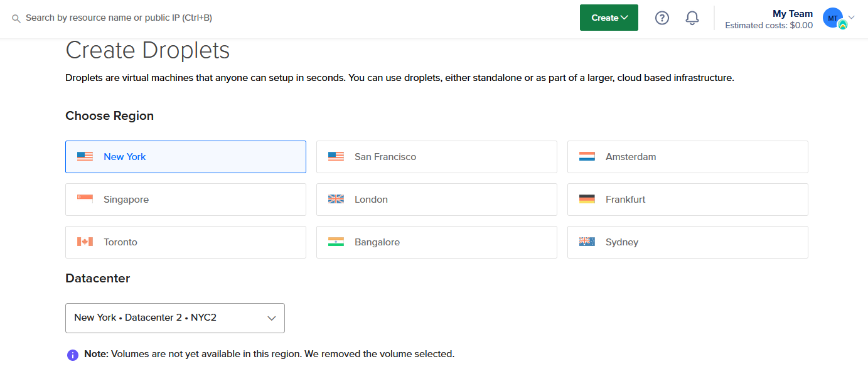Screen dimensions: 868x369
Task: Focus the resource search field
Action: click(119, 18)
